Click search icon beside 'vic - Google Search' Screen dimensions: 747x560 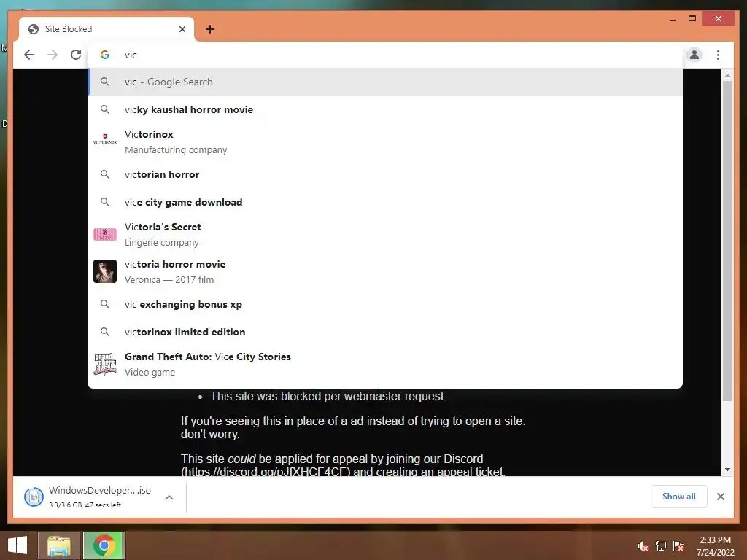[x=105, y=82]
